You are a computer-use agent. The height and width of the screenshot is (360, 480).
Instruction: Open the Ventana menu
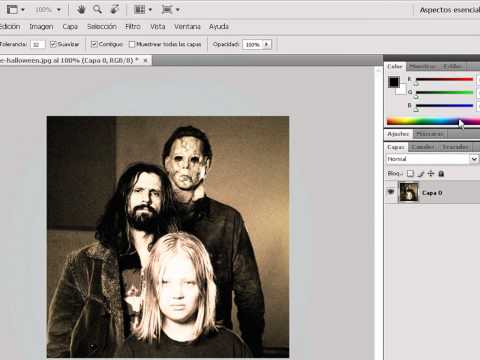[x=187, y=27]
